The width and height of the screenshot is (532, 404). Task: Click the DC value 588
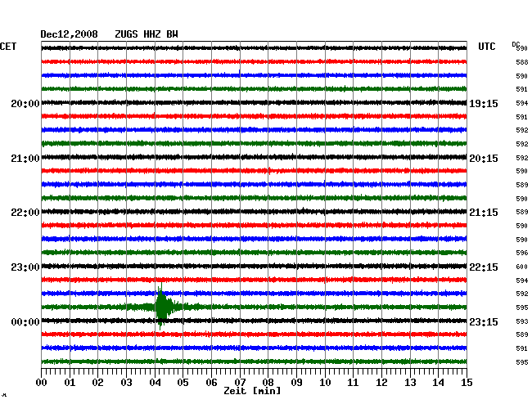[522, 62]
